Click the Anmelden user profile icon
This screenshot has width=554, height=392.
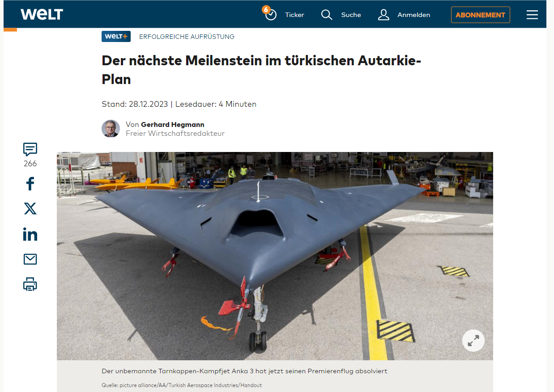(384, 15)
